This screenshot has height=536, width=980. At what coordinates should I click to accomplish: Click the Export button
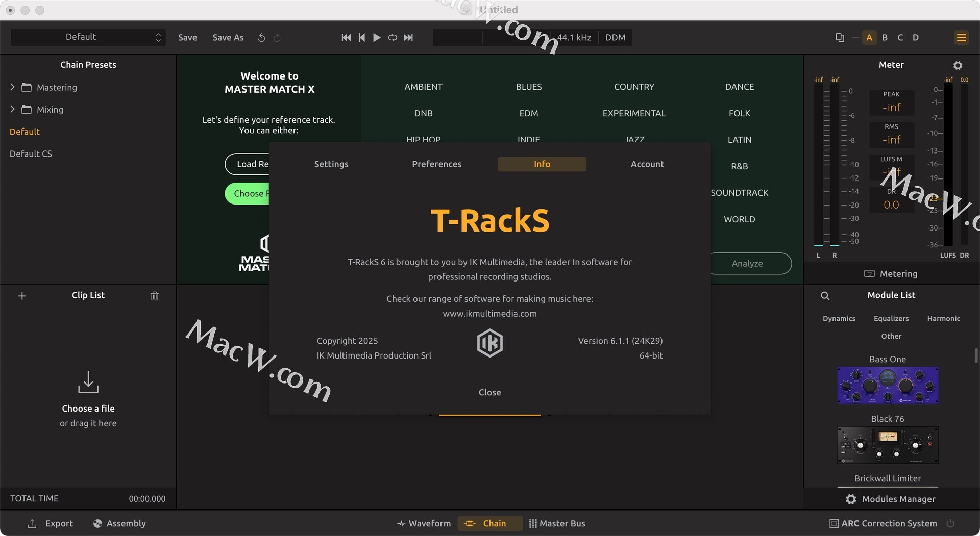coord(50,523)
